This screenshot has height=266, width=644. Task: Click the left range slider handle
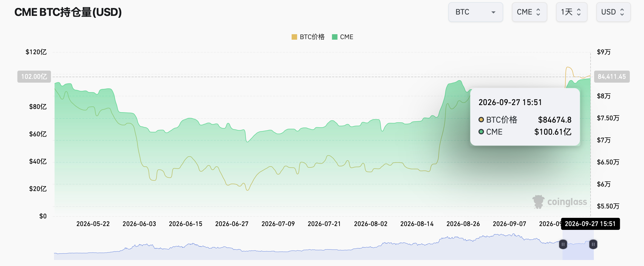click(563, 244)
